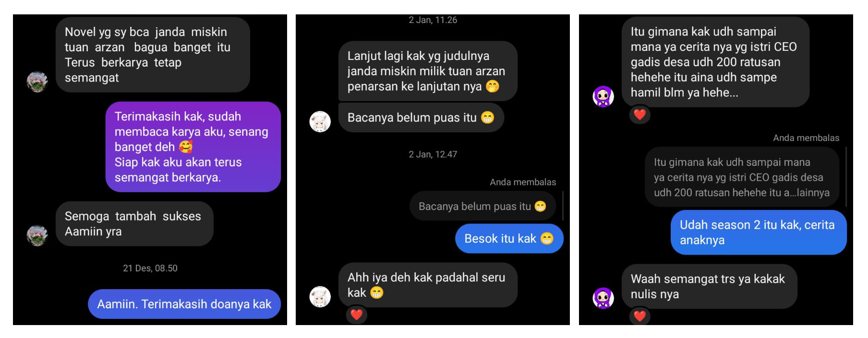Tap the "Anda membalas" label above "Bacanya belum puas"
The height and width of the screenshot is (338, 868).
(x=523, y=182)
